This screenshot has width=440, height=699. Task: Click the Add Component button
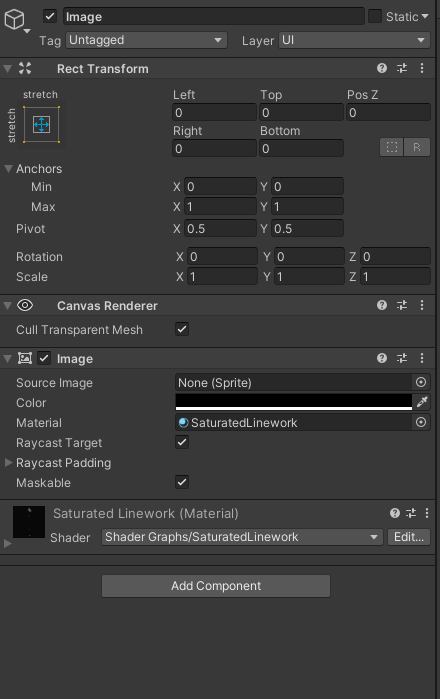click(x=216, y=586)
